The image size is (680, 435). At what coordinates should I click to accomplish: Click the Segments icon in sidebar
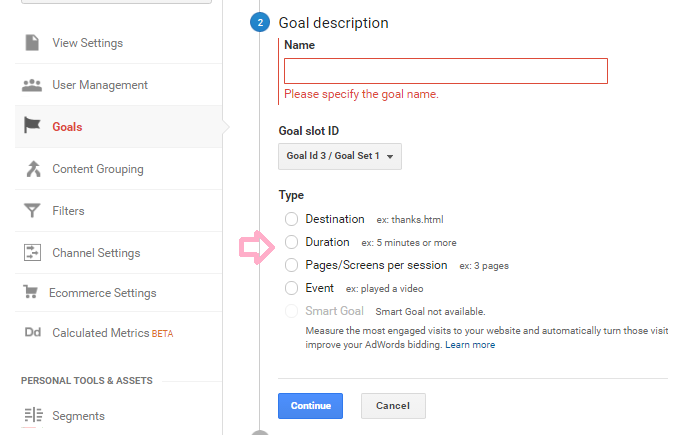tap(33, 415)
